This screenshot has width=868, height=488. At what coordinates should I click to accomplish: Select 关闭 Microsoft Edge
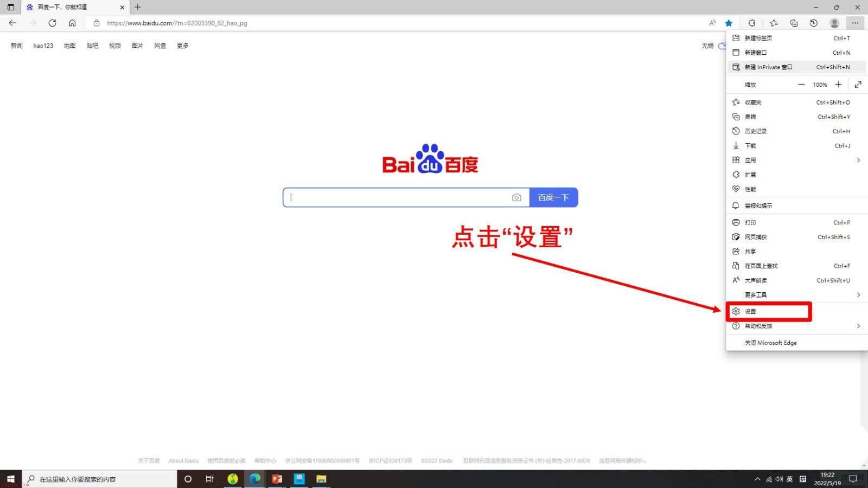tap(796, 343)
